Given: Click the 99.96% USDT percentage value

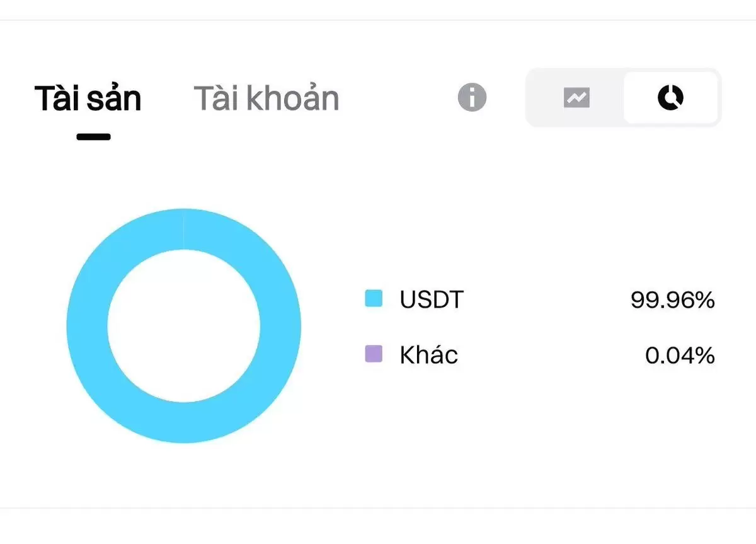Looking at the screenshot, I should coord(673,300).
